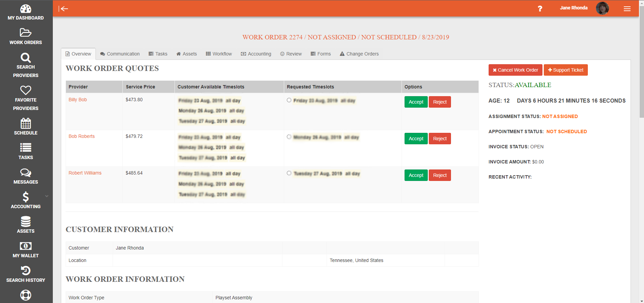
Task: Switch to the Change Orders tab
Action: click(x=359, y=54)
